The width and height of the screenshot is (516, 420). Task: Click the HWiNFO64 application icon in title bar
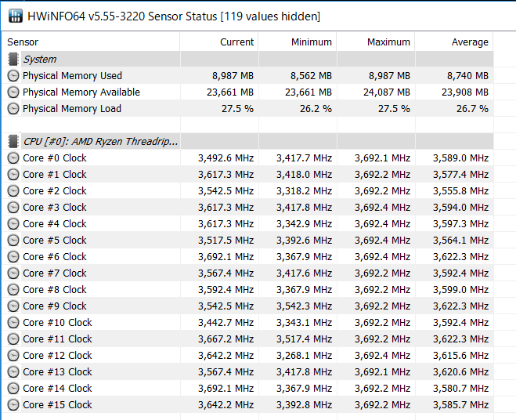tap(15, 16)
